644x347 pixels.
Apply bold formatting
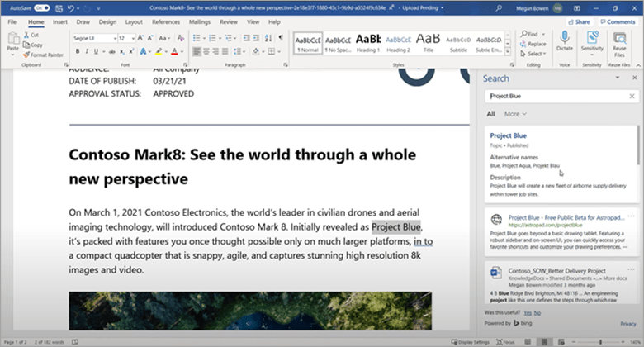pos(77,51)
